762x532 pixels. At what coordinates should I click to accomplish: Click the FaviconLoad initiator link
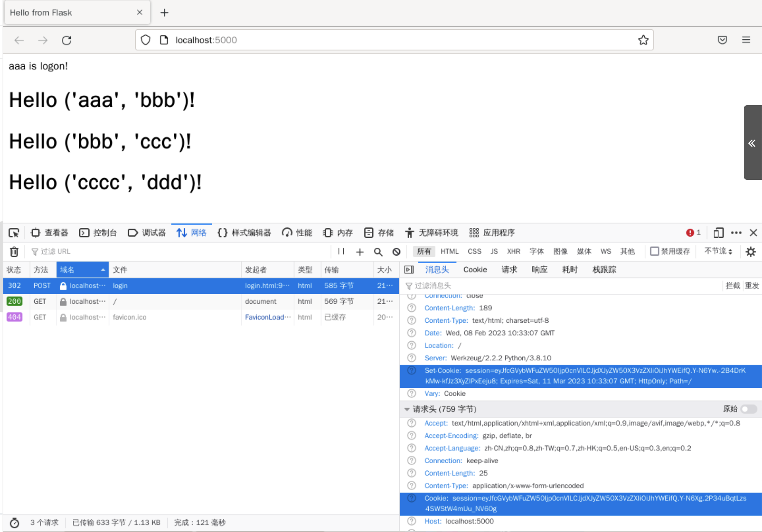(x=267, y=317)
